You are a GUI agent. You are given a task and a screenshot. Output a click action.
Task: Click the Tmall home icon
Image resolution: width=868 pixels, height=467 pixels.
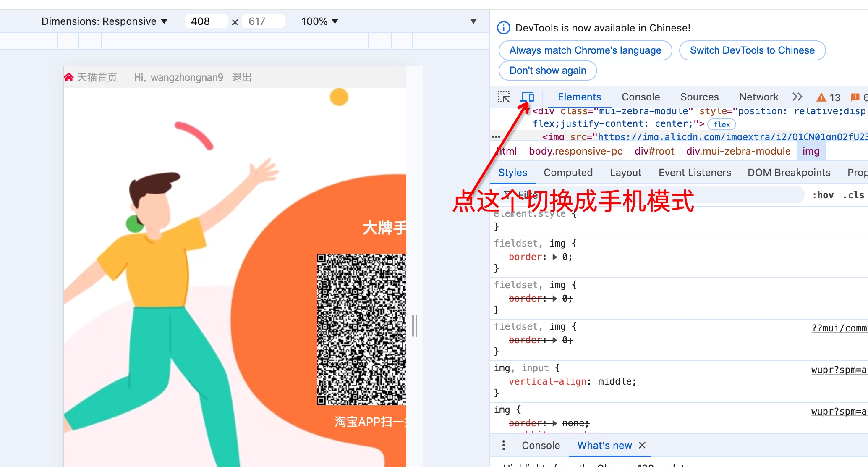69,77
